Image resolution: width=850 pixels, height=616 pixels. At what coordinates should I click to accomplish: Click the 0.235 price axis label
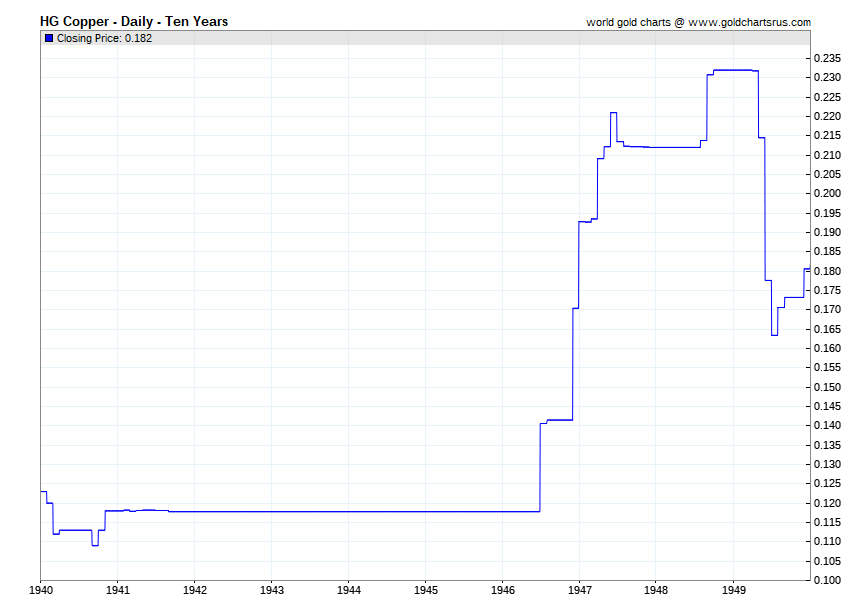(827, 59)
